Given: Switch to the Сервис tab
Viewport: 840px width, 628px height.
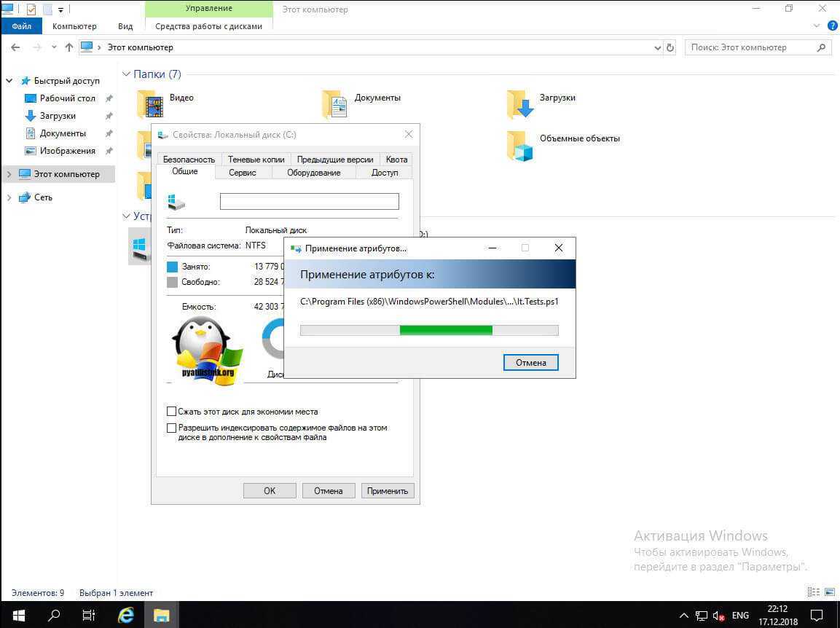Looking at the screenshot, I should coord(242,173).
